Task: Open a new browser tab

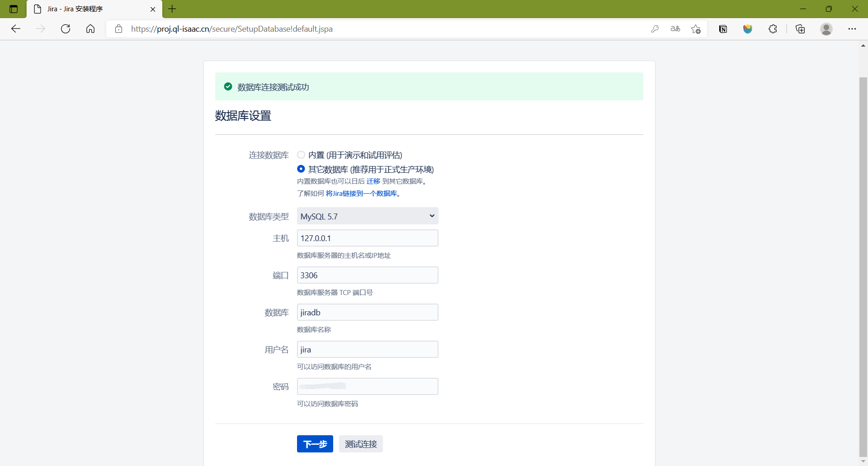Action: [x=172, y=9]
